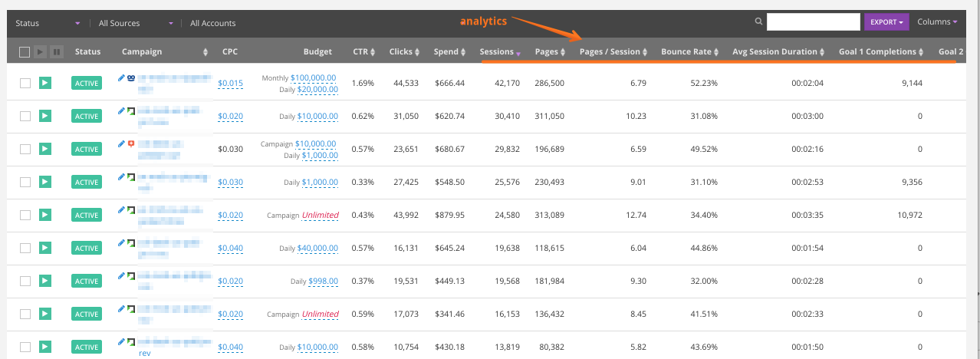Click the play icon on the 23,651 clicks row

pos(45,149)
